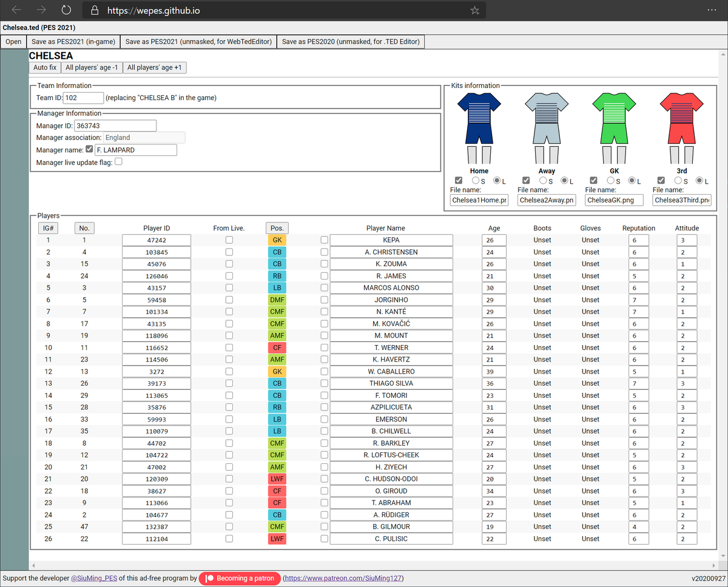Click the Boots Unset value for M. MOUNT
The width and height of the screenshot is (728, 587).
pos(542,335)
